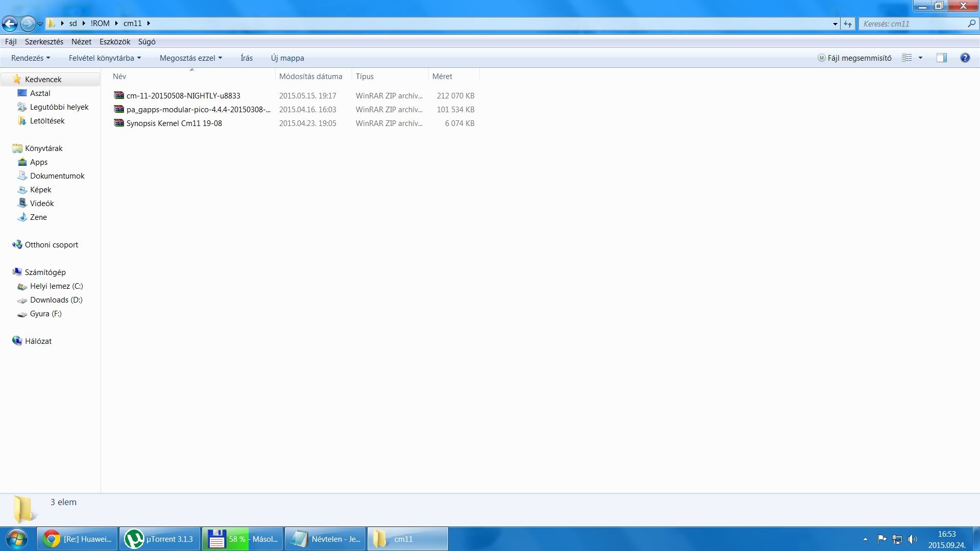The image size is (980, 551).
Task: Click the 212 070 KB size cell
Action: [455, 96]
